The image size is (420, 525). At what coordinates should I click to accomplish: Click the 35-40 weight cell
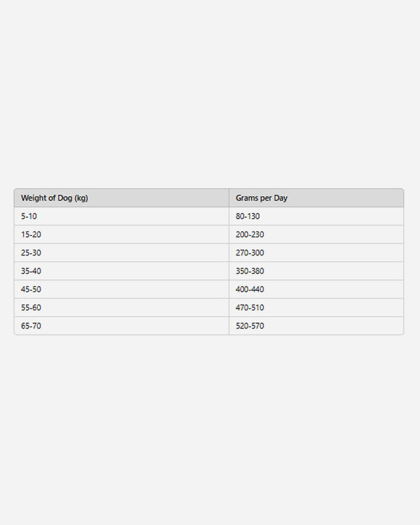31,271
